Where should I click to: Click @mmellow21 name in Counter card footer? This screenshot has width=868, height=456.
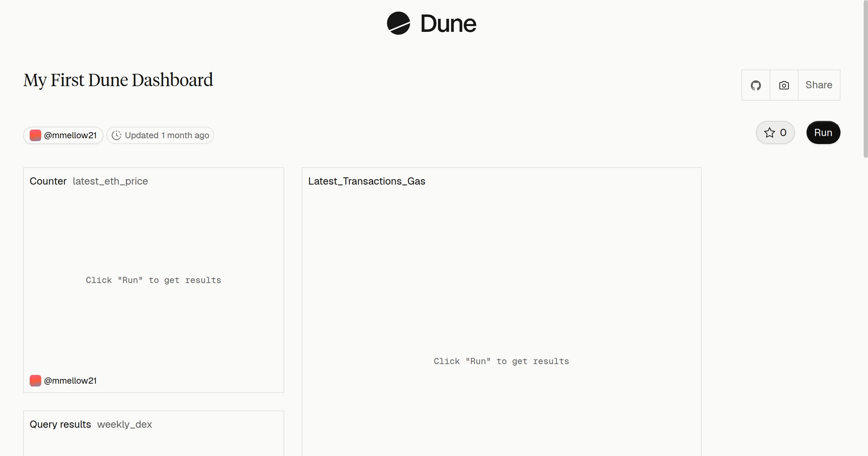70,381
